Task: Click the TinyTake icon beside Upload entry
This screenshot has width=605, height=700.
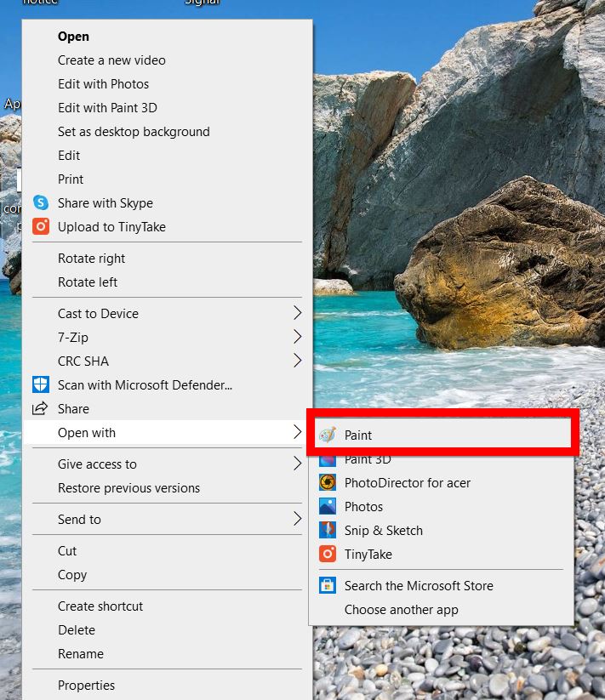Action: (x=41, y=226)
